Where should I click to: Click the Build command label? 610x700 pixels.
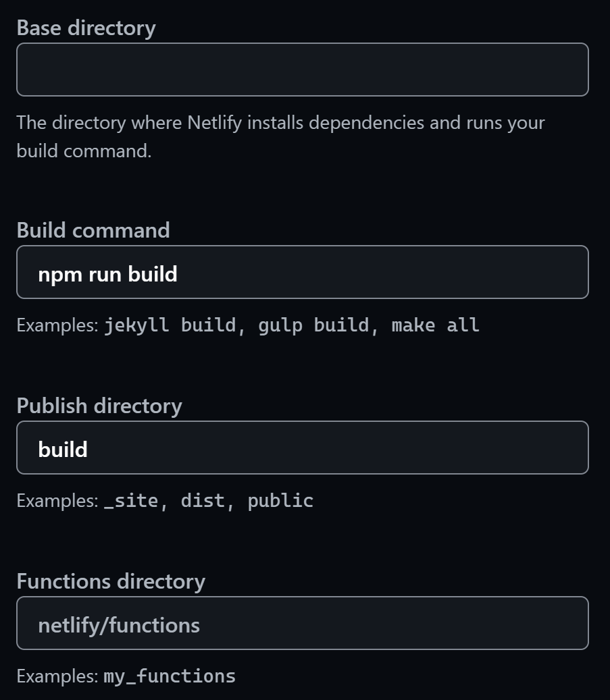[x=93, y=230]
